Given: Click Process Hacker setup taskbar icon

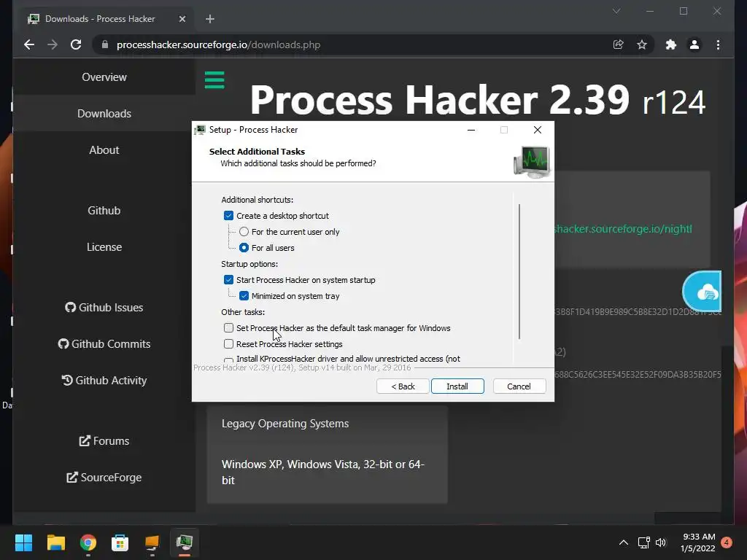Looking at the screenshot, I should 185,542.
